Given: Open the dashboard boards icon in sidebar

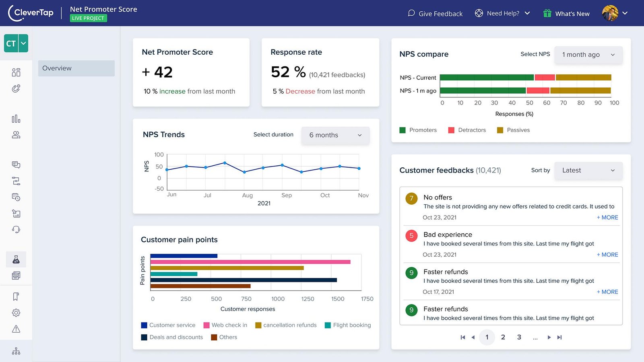Looking at the screenshot, I should tap(16, 72).
